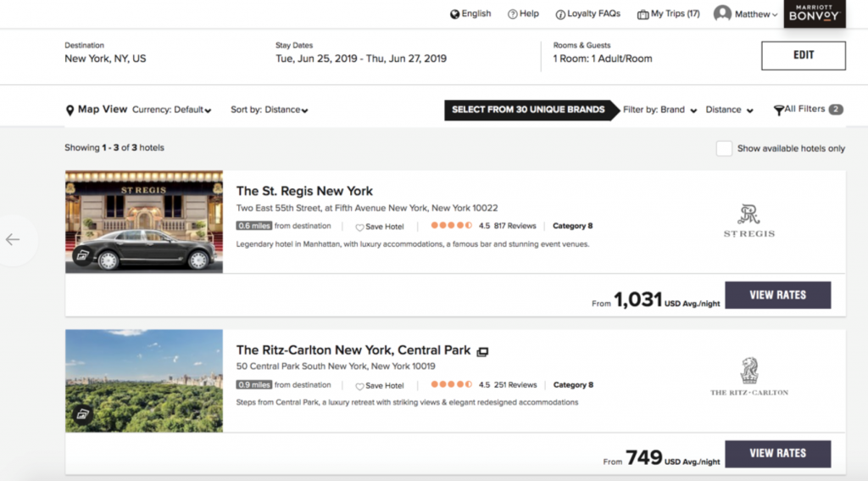Screen dimensions: 868x481
Task: Open The St. Regis New York title
Action: (304, 191)
